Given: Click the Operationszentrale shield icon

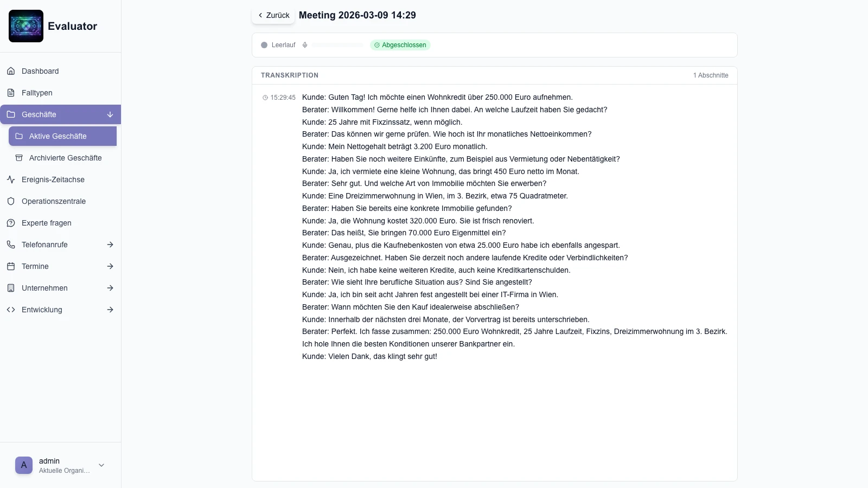Looking at the screenshot, I should coord(11,201).
